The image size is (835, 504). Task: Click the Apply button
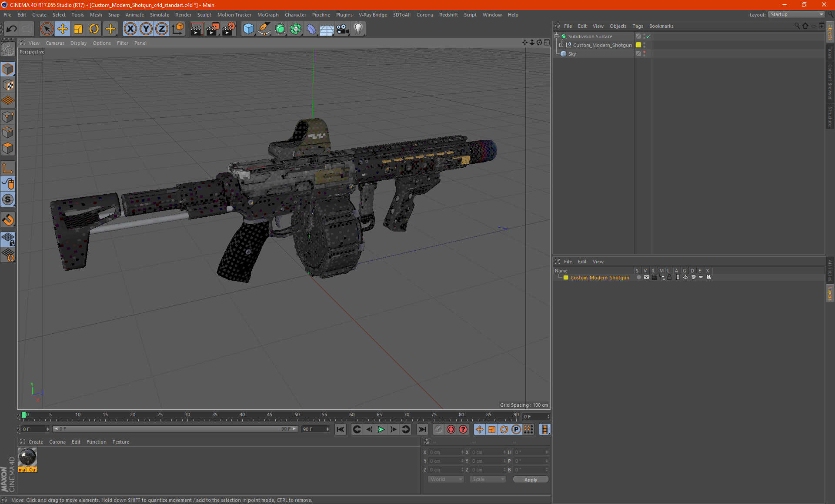coord(531,480)
